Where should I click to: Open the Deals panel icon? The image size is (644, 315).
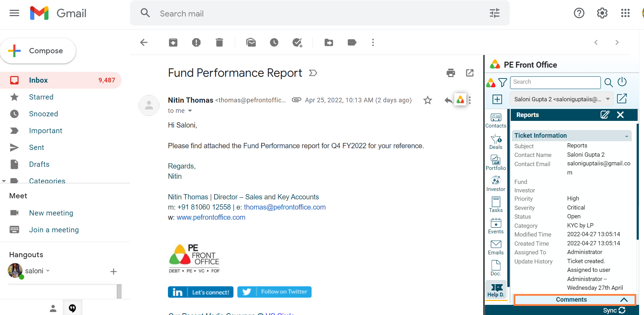[496, 142]
